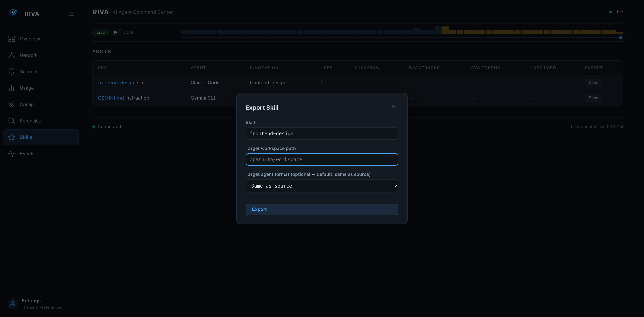644x317 pixels.
Task: Toggle the Live mode badge
Action: pos(100,32)
